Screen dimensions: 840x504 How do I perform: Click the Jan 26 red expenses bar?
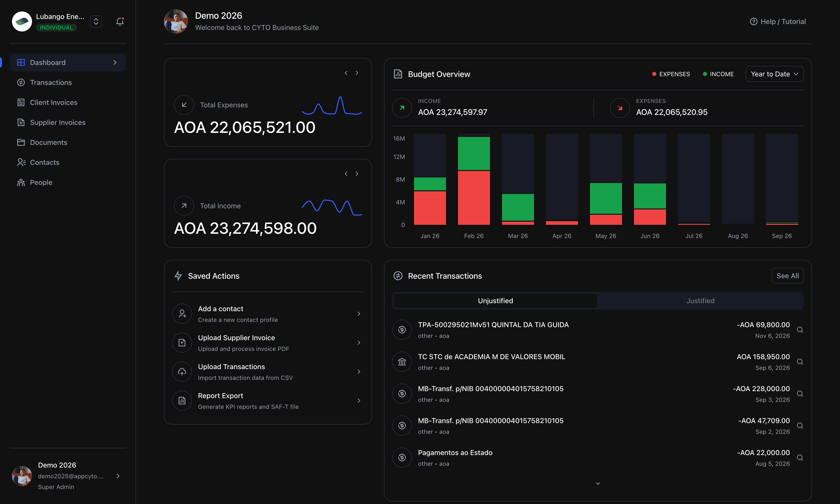(430, 208)
